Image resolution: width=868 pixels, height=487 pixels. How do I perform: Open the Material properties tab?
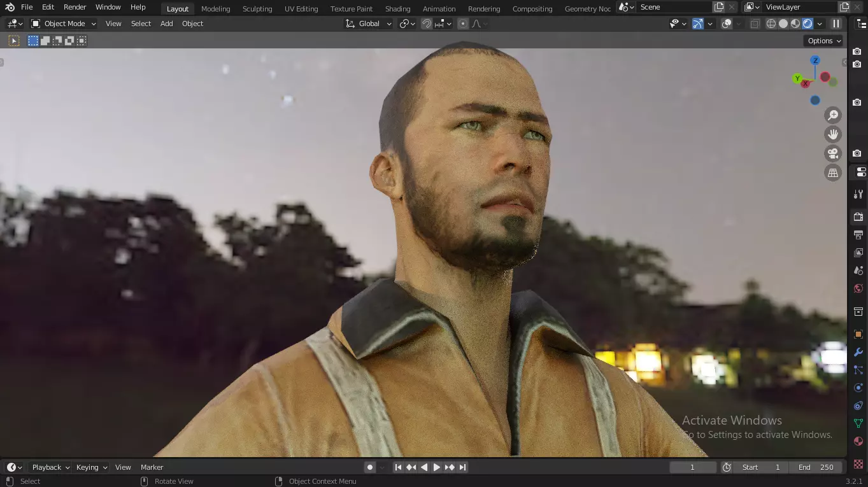point(858,441)
